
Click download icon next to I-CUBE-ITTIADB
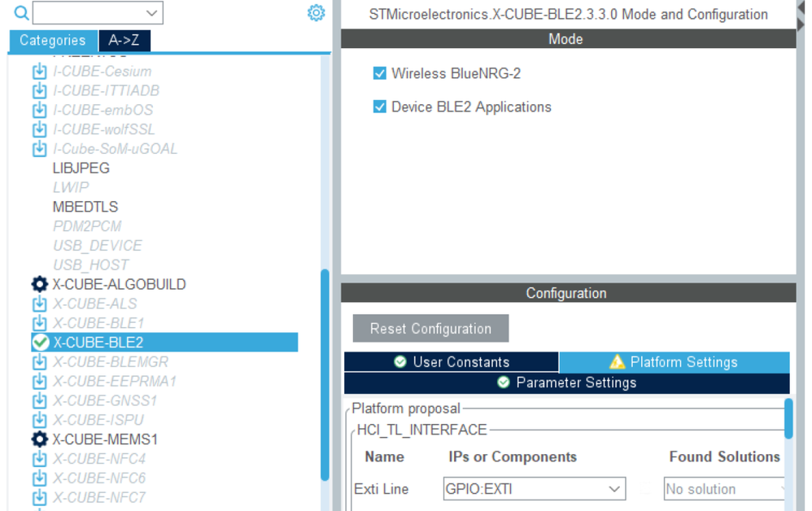tap(39, 90)
